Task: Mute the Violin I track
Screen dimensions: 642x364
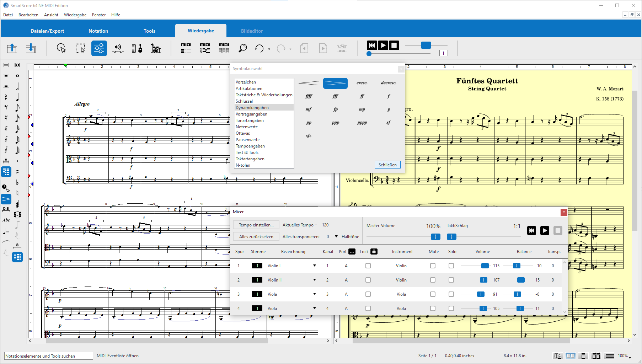Action: click(433, 266)
